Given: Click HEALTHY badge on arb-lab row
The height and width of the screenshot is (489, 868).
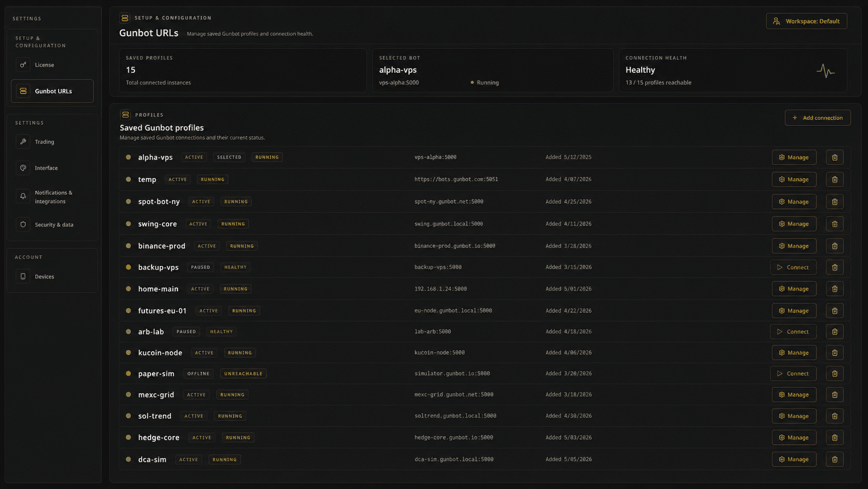Looking at the screenshot, I should 221,332.
